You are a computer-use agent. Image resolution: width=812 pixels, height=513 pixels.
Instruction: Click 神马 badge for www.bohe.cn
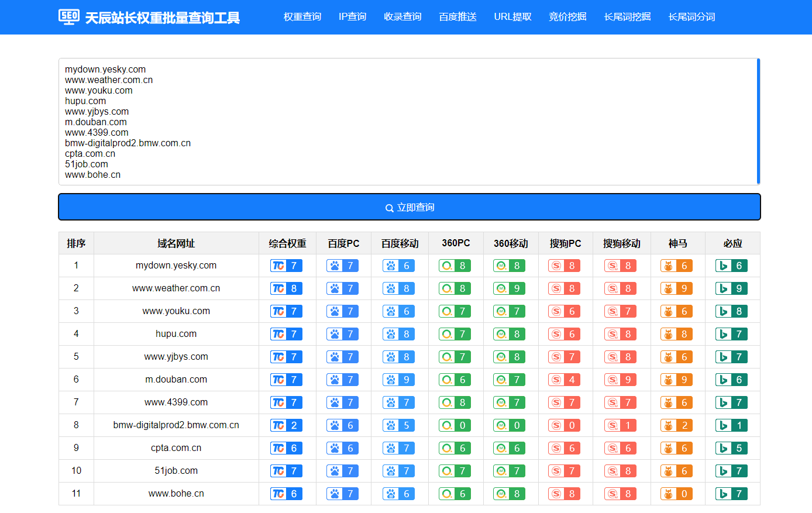click(x=677, y=494)
